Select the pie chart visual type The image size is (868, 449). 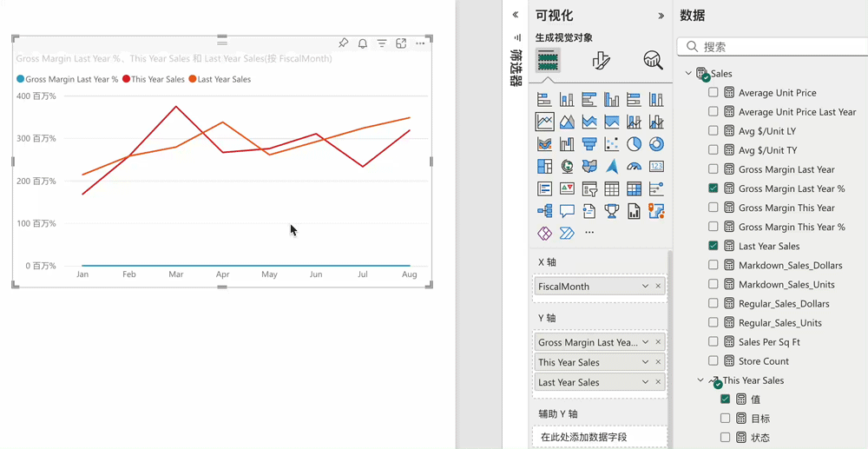point(635,144)
